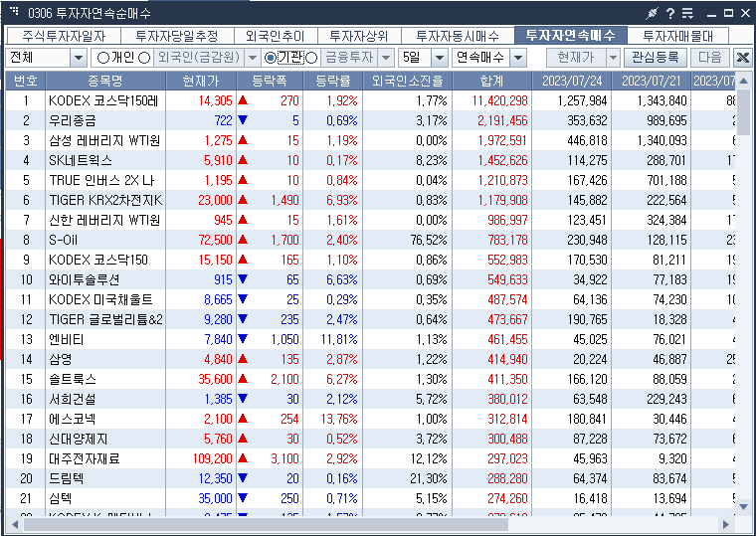This screenshot has width=756, height=536.
Task: Click vertical scrollbar down arrow
Action: tap(743, 506)
